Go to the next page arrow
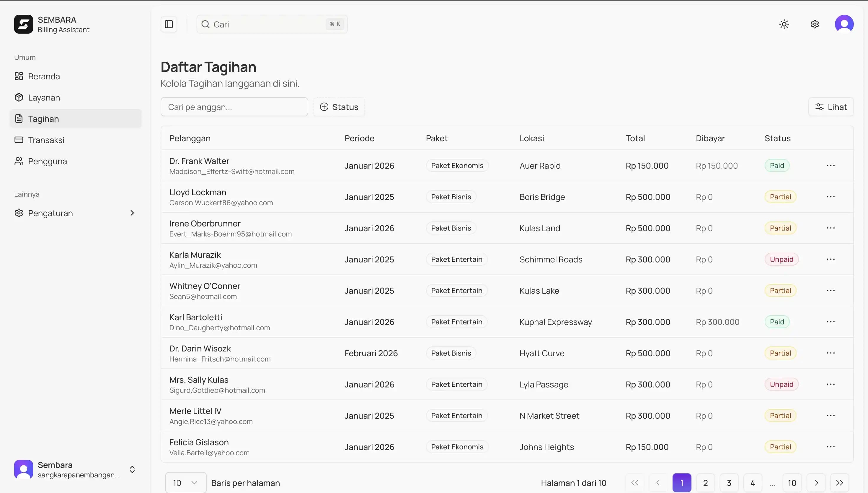 [816, 482]
